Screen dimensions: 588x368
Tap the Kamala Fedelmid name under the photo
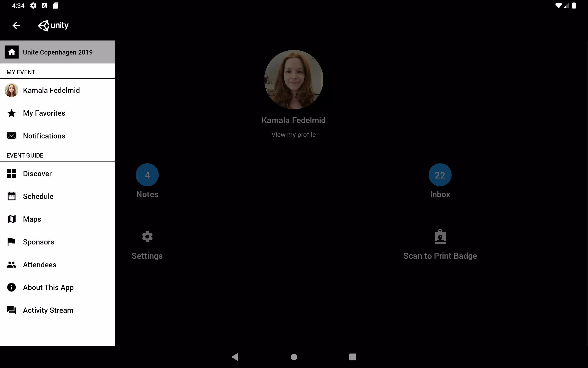(294, 120)
